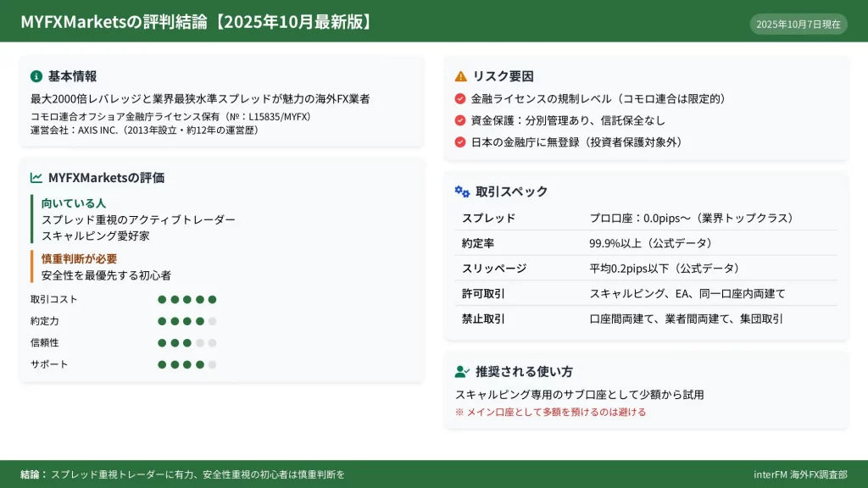Select the 禁止取引 row in spec table

(x=646, y=319)
